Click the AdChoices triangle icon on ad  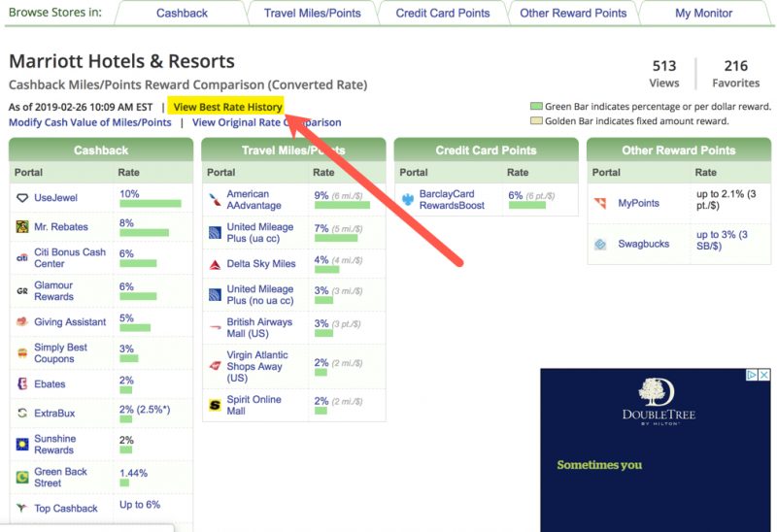(752, 375)
